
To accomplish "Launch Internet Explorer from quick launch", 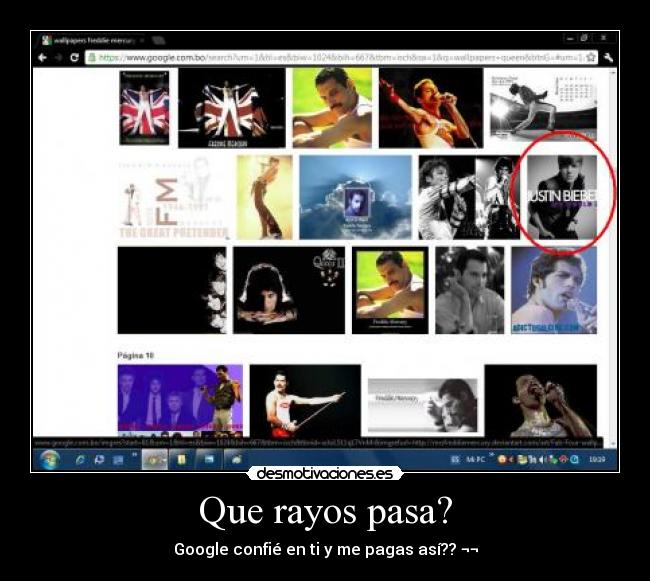I will [x=80, y=459].
